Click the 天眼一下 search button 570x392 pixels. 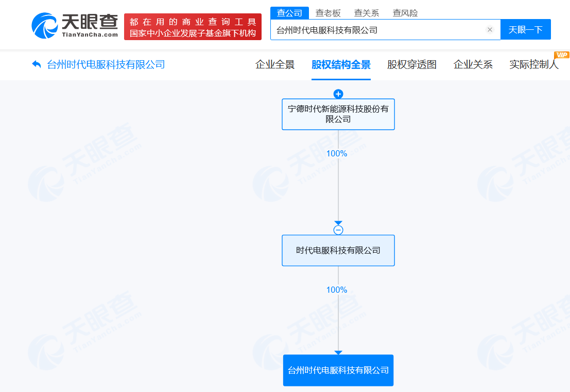526,29
